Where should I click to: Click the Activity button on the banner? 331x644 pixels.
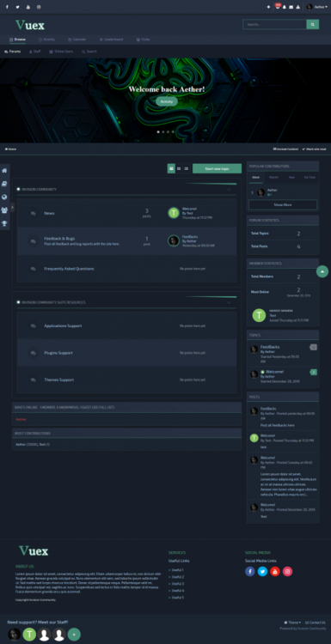click(x=167, y=101)
